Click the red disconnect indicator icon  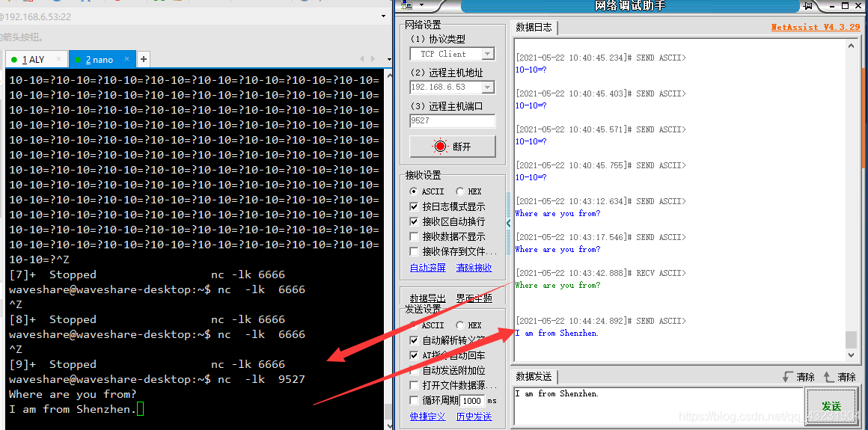(441, 147)
